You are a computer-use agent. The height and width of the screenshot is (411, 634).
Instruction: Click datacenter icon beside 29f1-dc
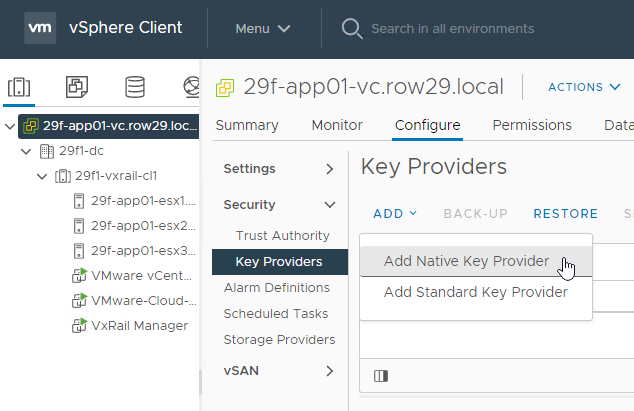(x=46, y=151)
